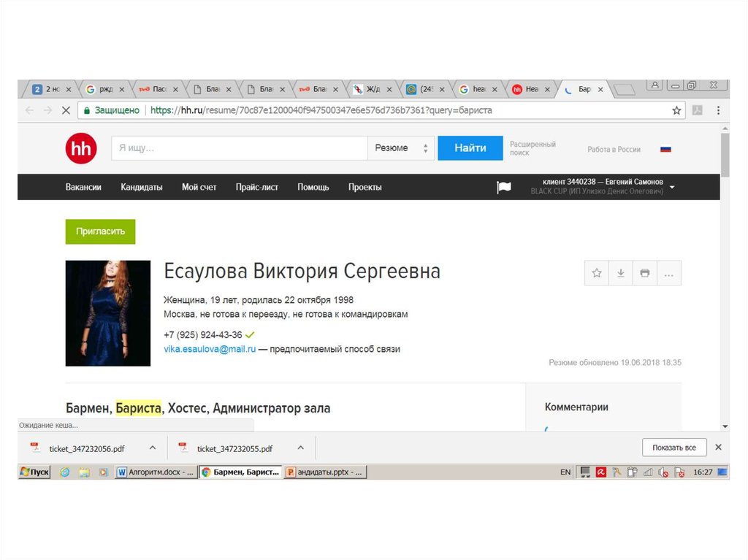Open Chrome three-dot menu
Screen dimensions: 748x560
pos(718,110)
